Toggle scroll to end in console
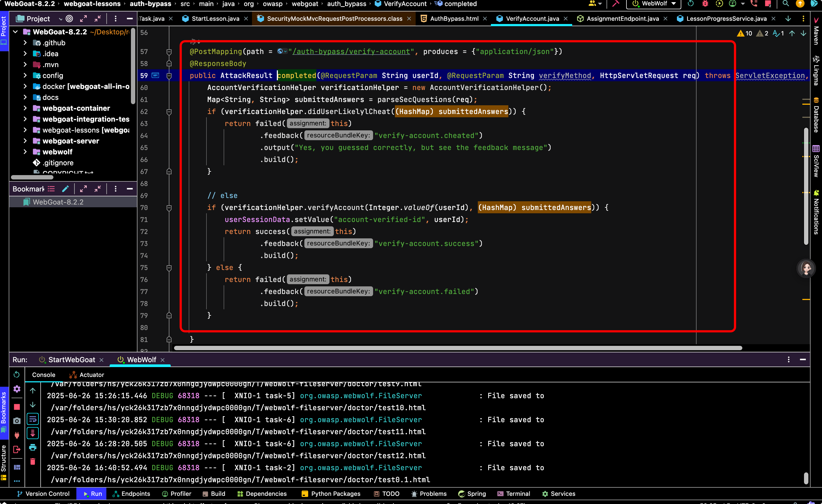 tap(33, 433)
